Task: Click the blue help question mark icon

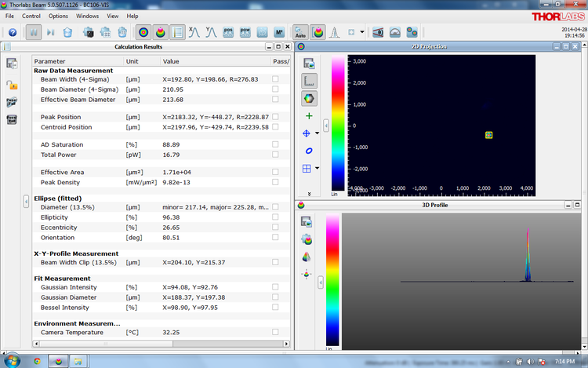Action: pyautogui.click(x=13, y=32)
